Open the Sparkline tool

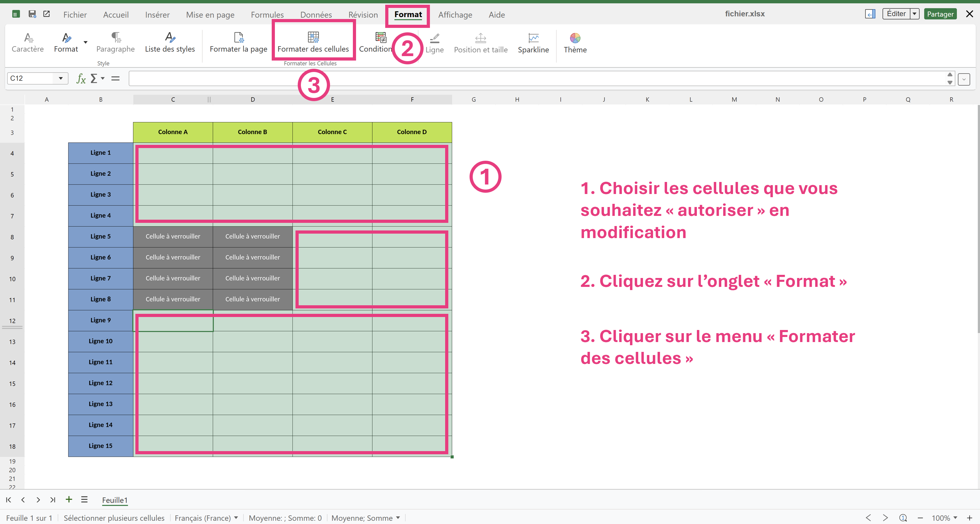533,43
